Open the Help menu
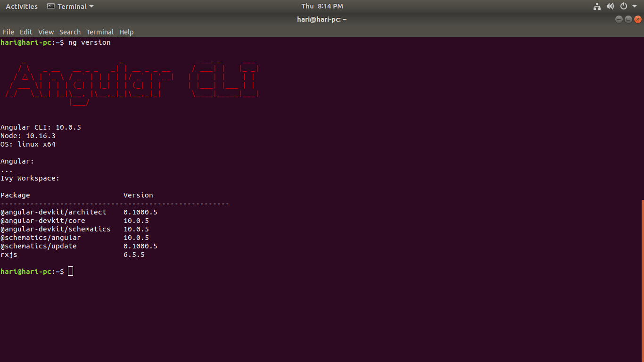644x362 pixels. tap(126, 32)
